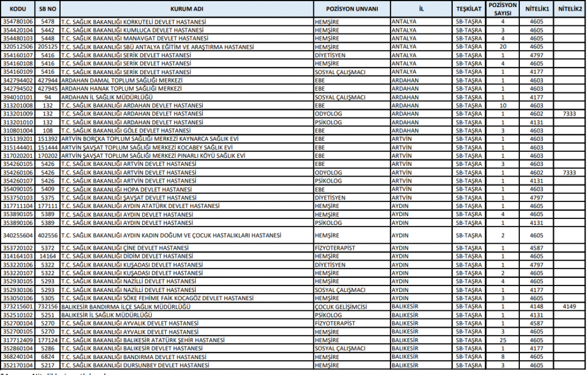Click SB NO cell 108

coord(48,131)
